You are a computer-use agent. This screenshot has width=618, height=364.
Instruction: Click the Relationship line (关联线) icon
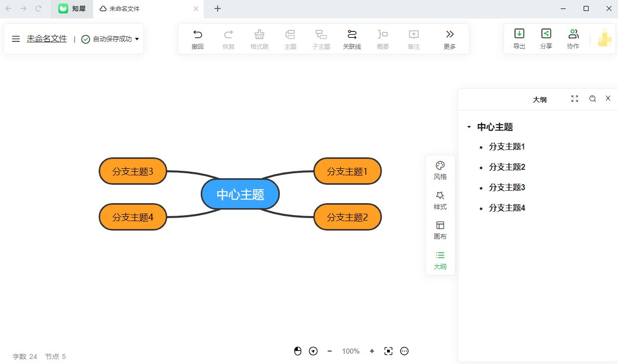(x=352, y=39)
